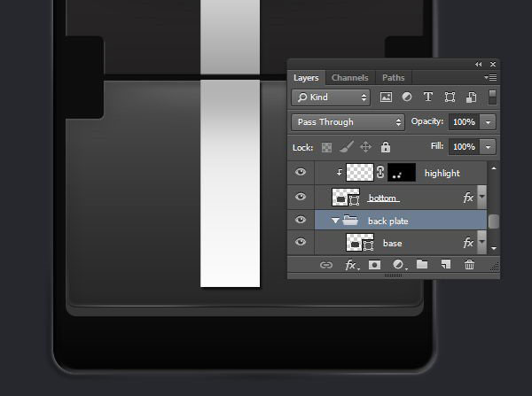This screenshot has width=532, height=396.
Task: Switch to the Channels tab
Action: pyautogui.click(x=349, y=78)
